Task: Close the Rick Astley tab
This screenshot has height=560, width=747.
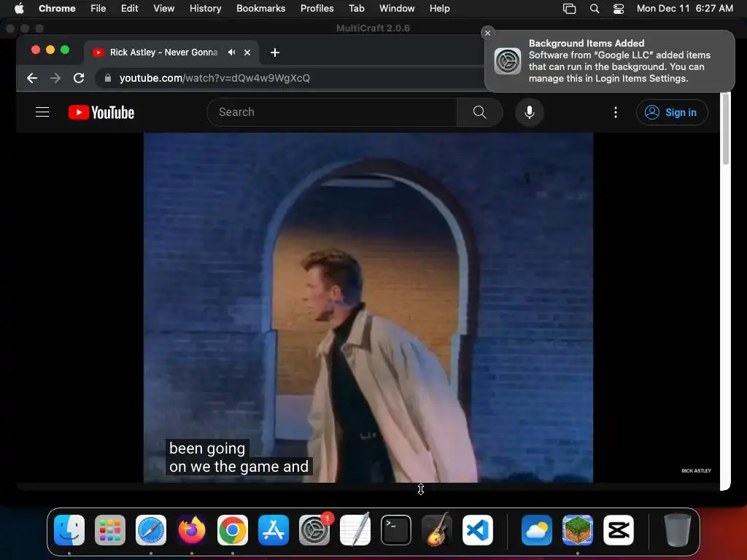Action: (x=247, y=52)
